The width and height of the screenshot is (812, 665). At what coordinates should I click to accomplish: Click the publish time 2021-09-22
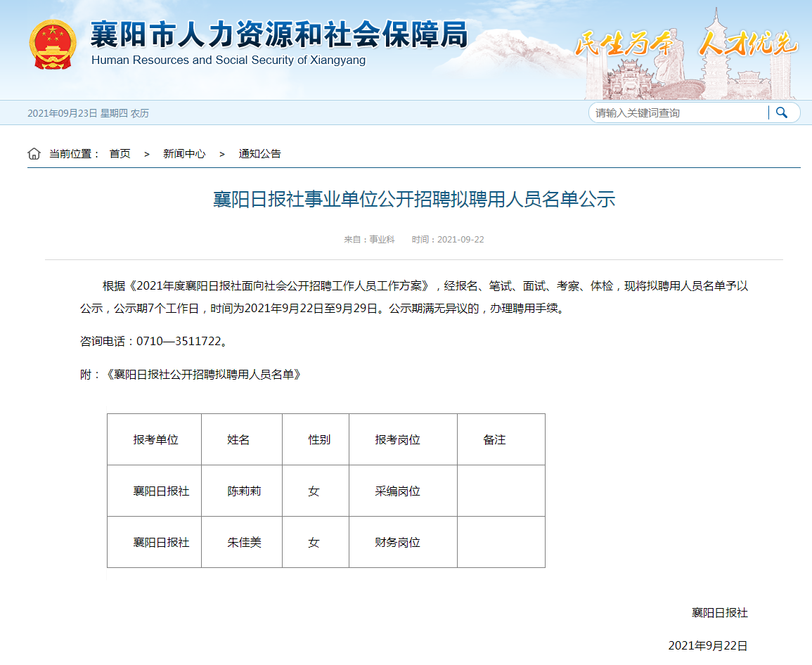point(460,240)
